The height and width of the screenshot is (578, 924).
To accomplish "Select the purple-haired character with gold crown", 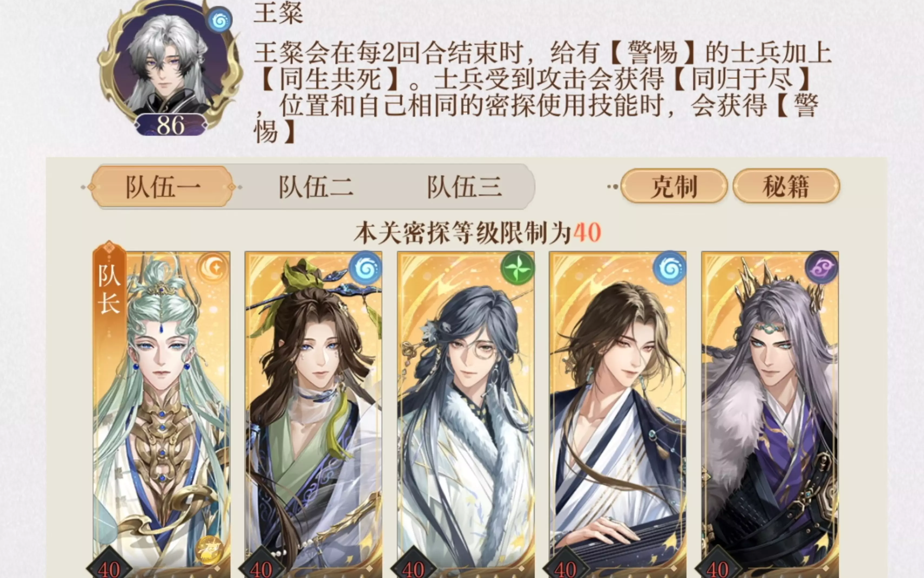I will click(x=770, y=414).
